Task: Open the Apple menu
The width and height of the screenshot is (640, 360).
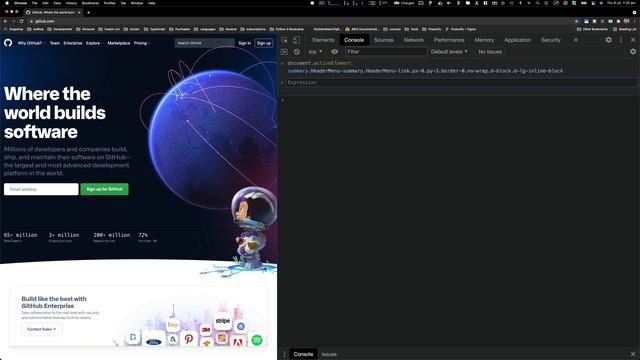Action: pos(7,3)
